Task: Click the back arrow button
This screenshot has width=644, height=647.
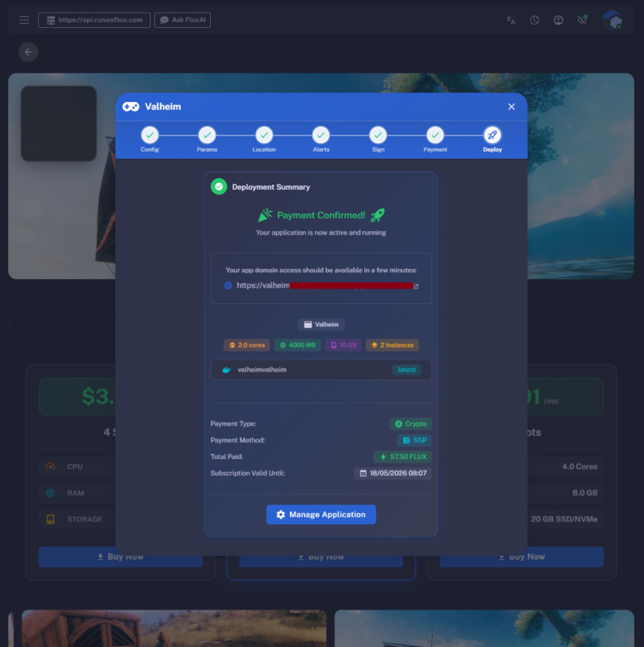Action: point(29,52)
